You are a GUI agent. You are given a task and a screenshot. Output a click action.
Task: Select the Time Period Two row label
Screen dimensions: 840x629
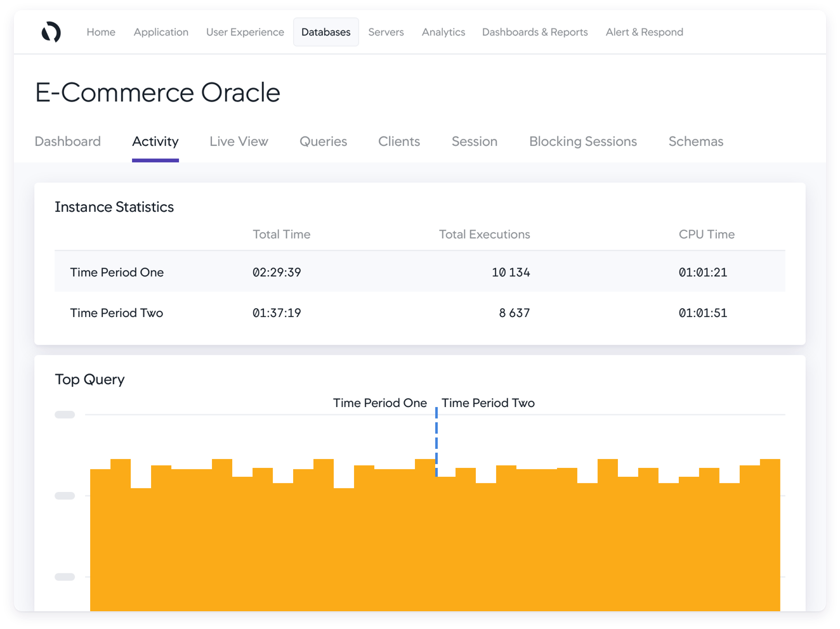point(117,313)
